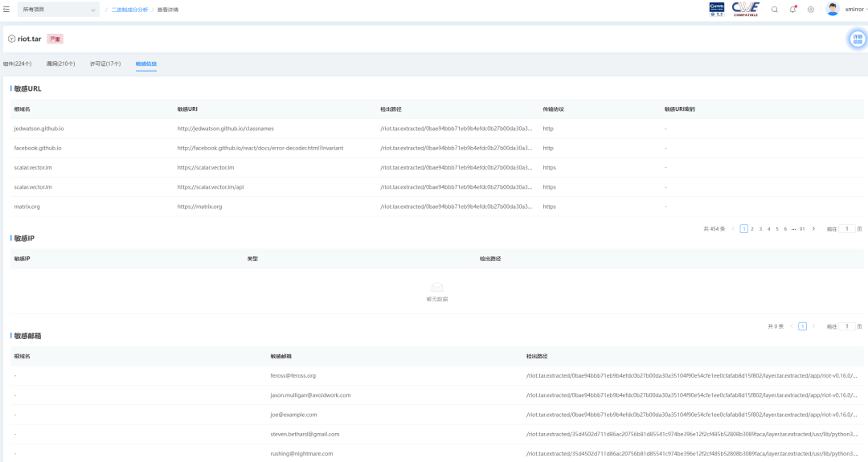Open the 详细信息 floating button
The height and width of the screenshot is (462, 868).
(857, 39)
